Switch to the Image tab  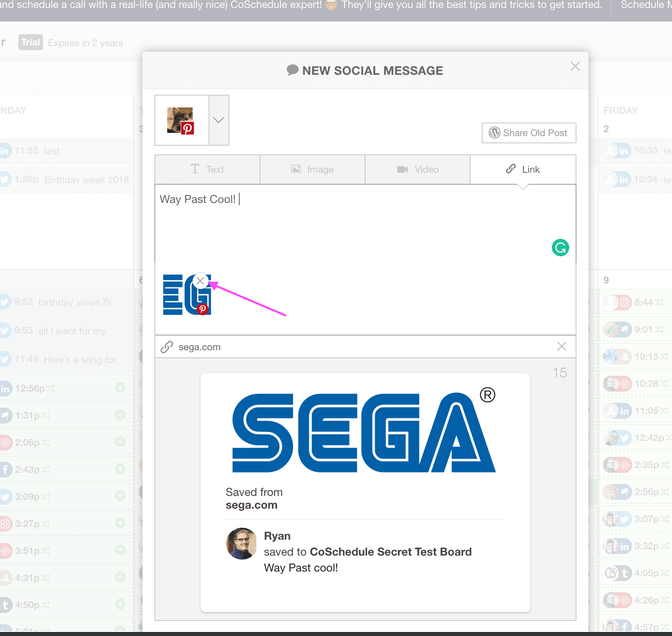coord(313,170)
